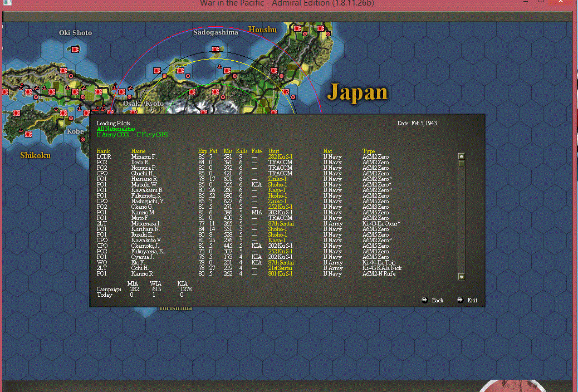This screenshot has height=392, width=578.
Task: Click pilot name Oyama J.
Action: pyautogui.click(x=142, y=257)
